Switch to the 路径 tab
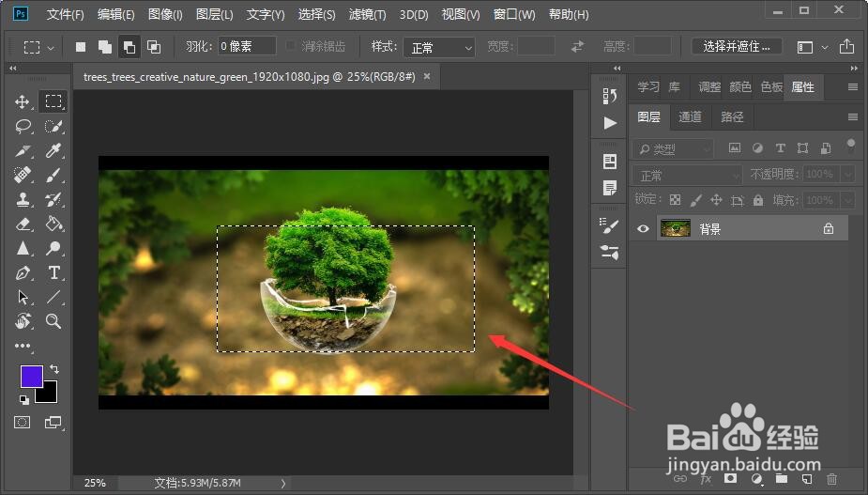Screen dimensions: 868x495 point(732,116)
